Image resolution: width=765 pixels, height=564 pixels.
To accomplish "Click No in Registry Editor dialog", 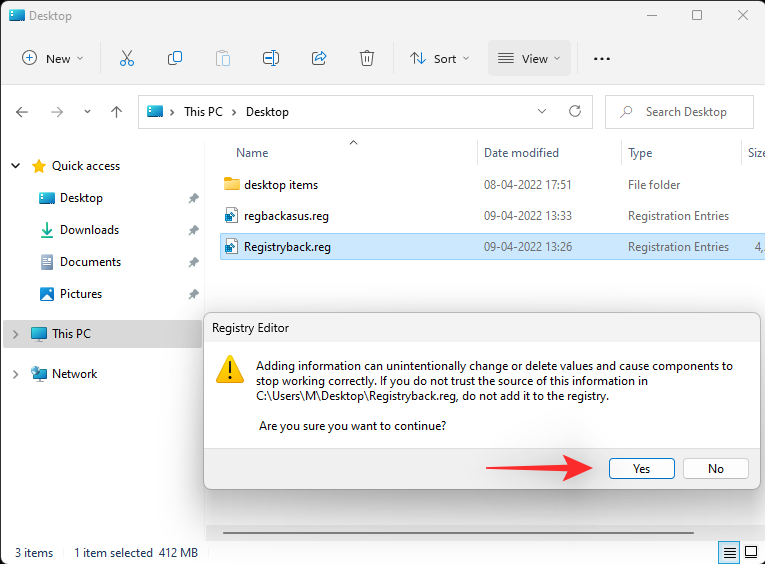I will 716,468.
